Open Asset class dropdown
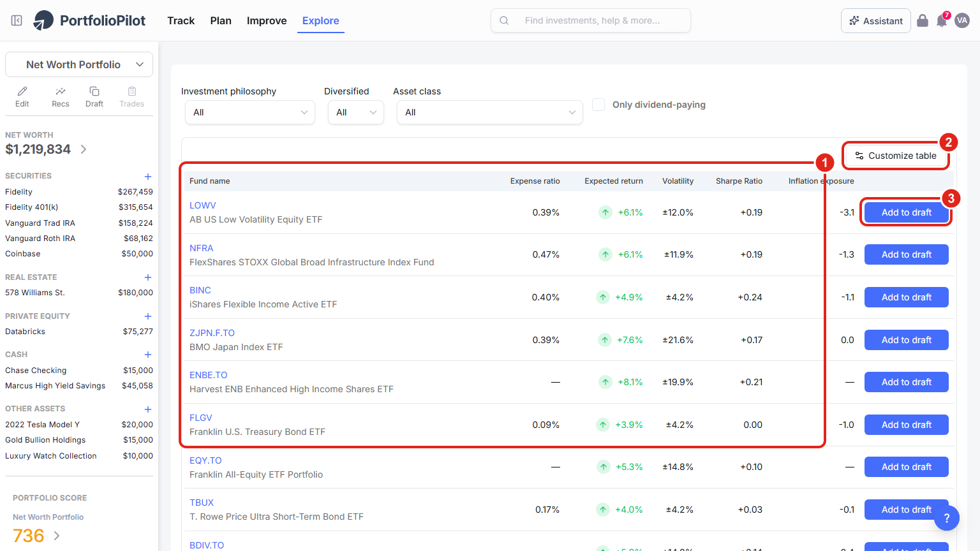Viewport: 980px width, 551px height. [x=490, y=112]
